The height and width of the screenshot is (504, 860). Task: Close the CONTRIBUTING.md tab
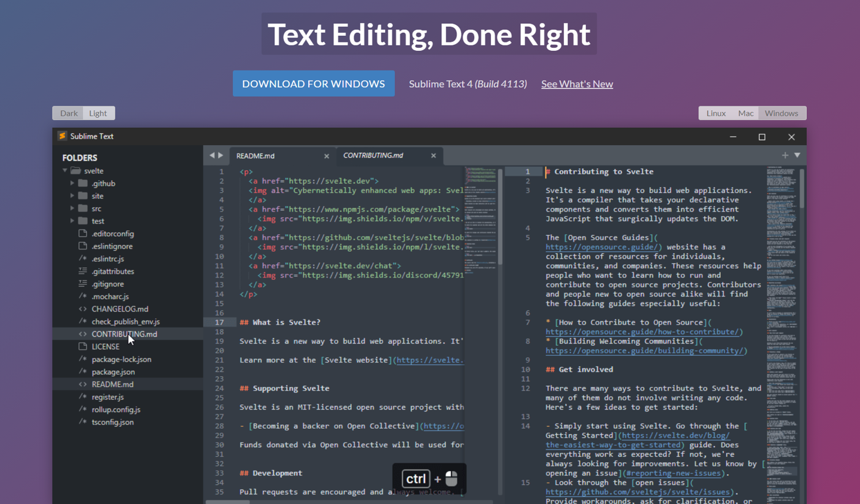(434, 155)
